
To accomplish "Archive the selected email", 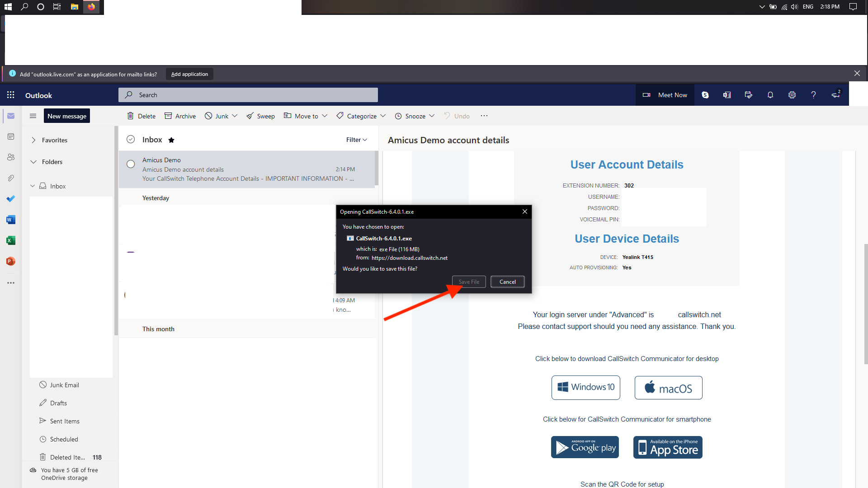I will [x=180, y=116].
